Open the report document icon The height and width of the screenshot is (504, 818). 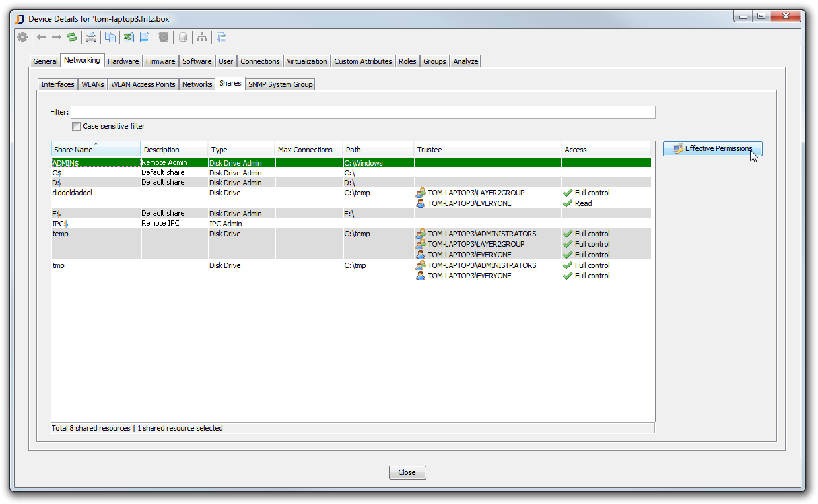[x=144, y=37]
